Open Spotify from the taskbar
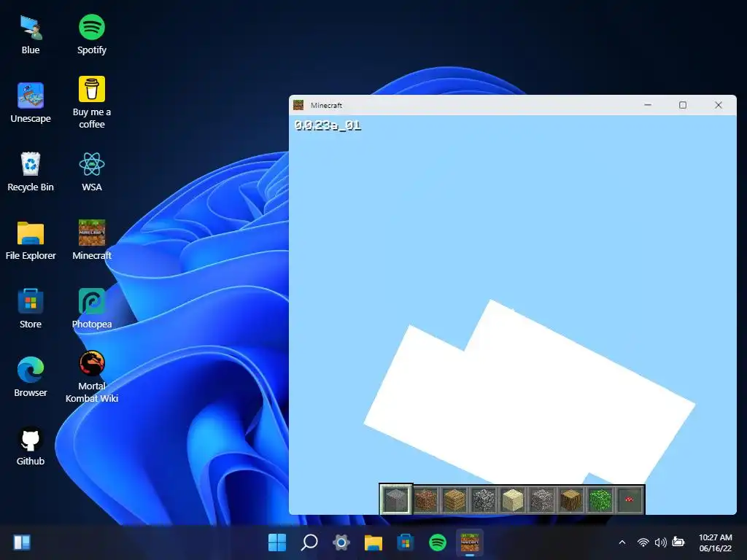The image size is (747, 560). (x=438, y=542)
